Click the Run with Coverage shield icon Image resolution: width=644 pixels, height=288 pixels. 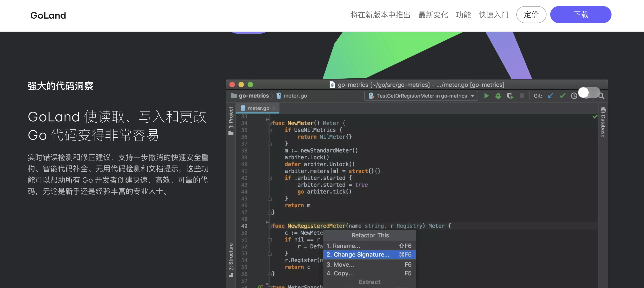point(510,96)
